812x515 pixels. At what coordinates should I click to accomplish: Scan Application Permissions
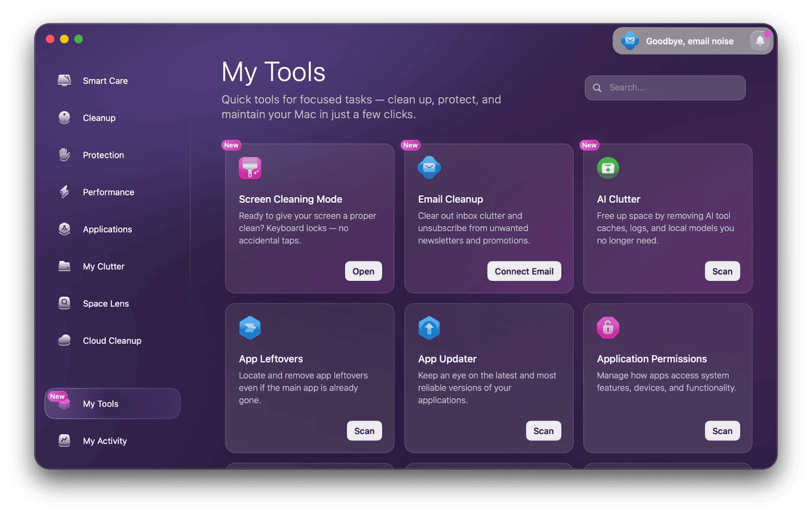[722, 431]
